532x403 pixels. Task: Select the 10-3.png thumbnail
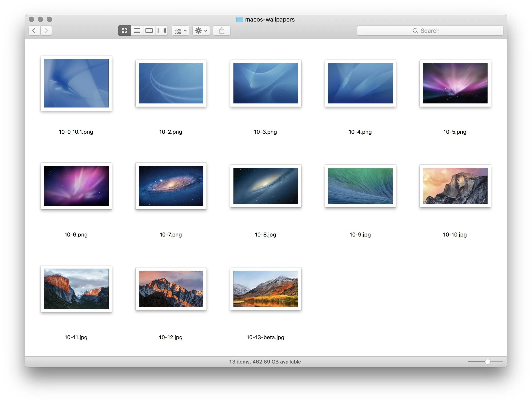[x=266, y=83]
